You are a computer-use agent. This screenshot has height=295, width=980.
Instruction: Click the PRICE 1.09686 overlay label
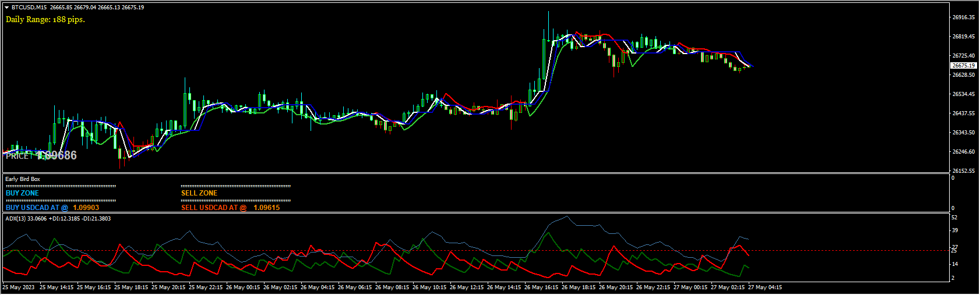point(41,155)
